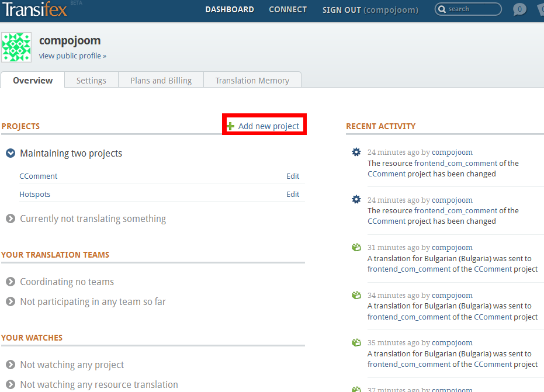Open the Plans and Billing tab
Image resolution: width=544 pixels, height=392 pixels.
click(x=161, y=81)
